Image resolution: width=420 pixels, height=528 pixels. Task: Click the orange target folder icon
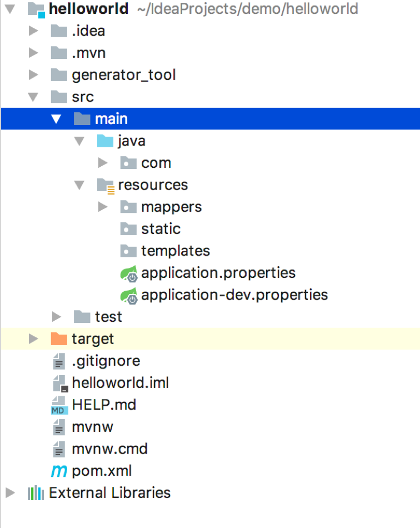click(x=58, y=339)
